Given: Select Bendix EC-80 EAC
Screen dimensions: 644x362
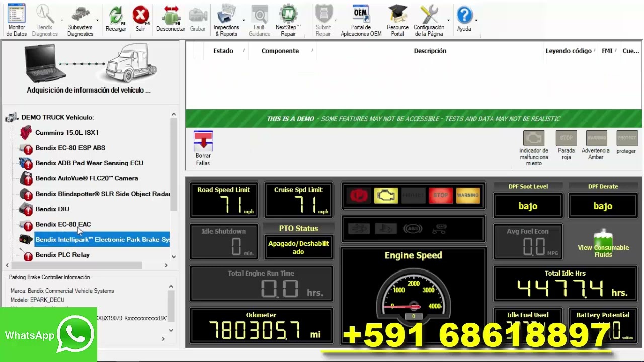Looking at the screenshot, I should [x=63, y=224].
